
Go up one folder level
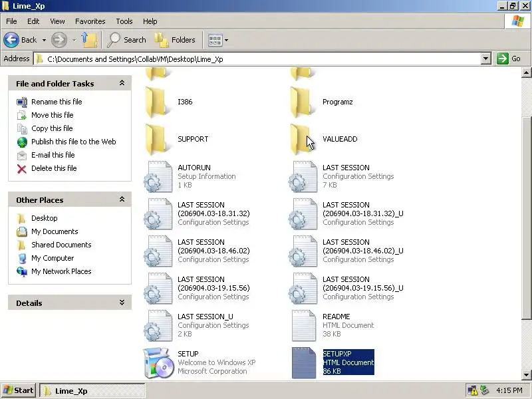[x=89, y=40]
